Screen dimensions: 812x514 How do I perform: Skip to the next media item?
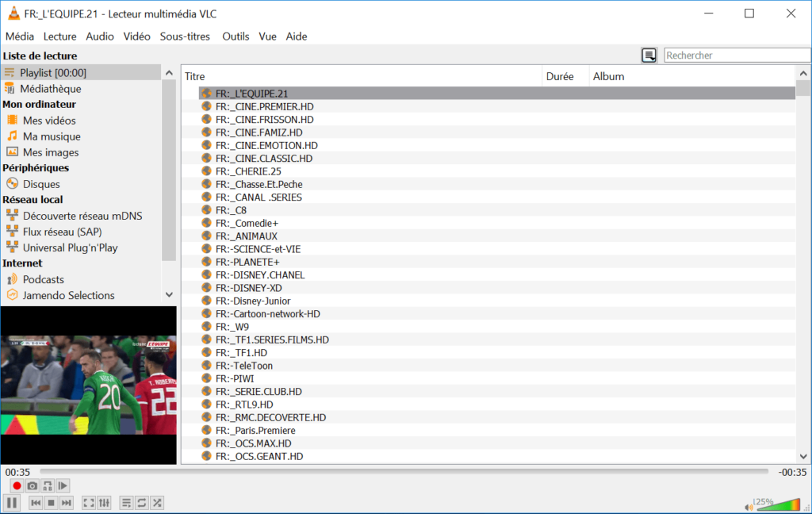click(67, 503)
